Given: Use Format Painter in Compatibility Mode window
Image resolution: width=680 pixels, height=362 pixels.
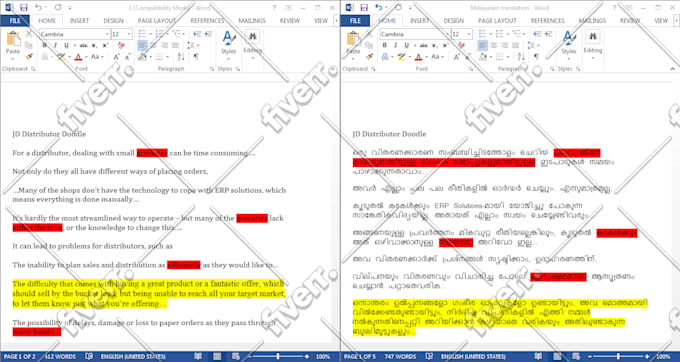Looking at the screenshot, I should pos(29,57).
